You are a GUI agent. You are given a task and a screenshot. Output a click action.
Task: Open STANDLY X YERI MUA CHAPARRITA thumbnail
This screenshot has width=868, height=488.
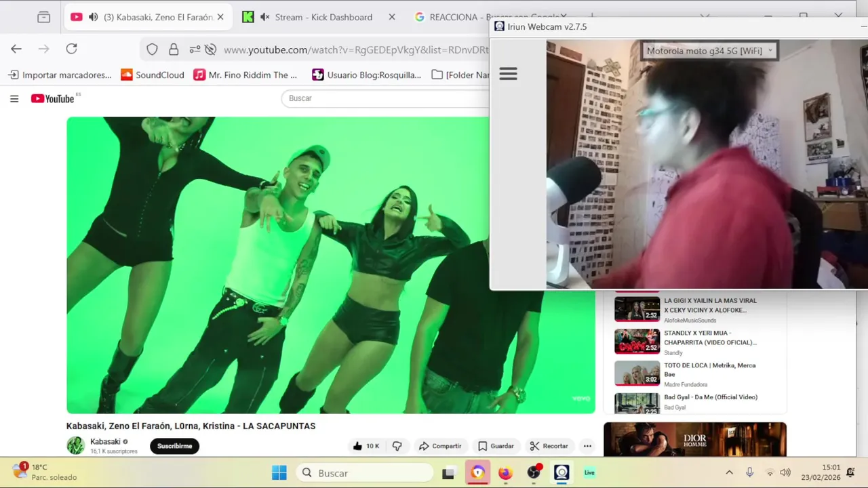[637, 341]
